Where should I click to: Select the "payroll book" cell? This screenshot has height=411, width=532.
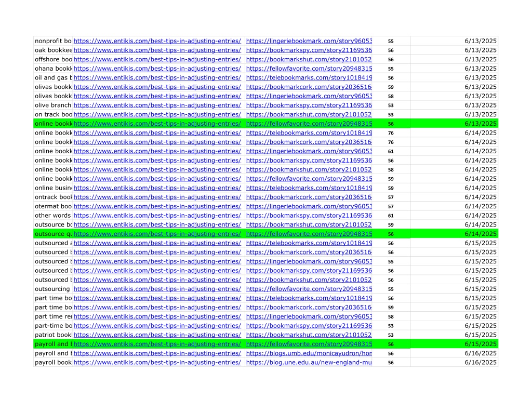tap(54, 362)
